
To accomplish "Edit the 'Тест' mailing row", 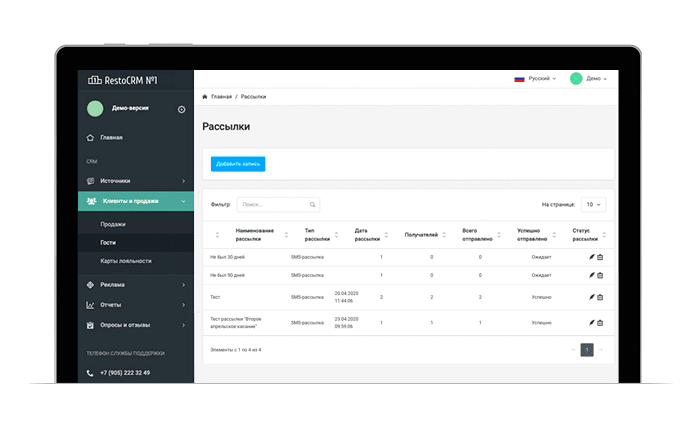I will 591,297.
